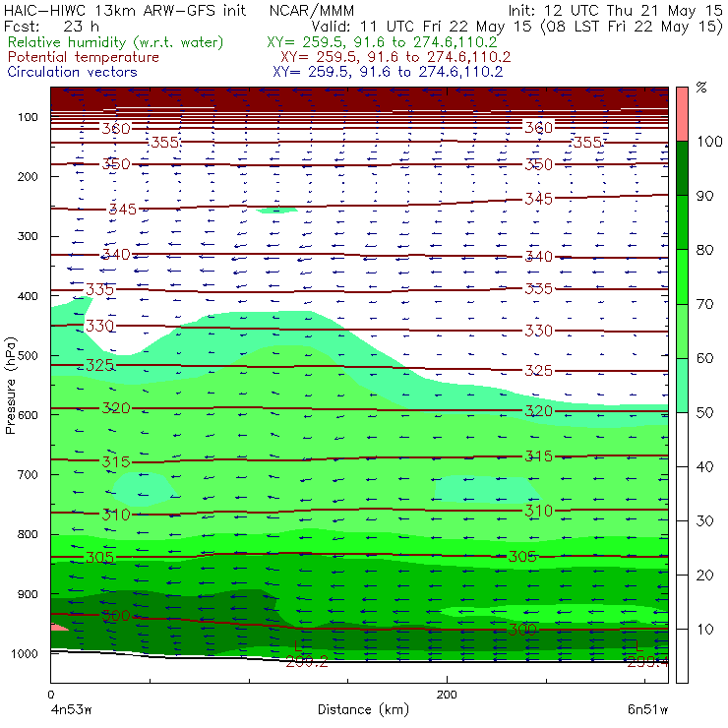728x728 pixels.
Task: Click the '200' pressure axis tick label
Action: (28, 176)
